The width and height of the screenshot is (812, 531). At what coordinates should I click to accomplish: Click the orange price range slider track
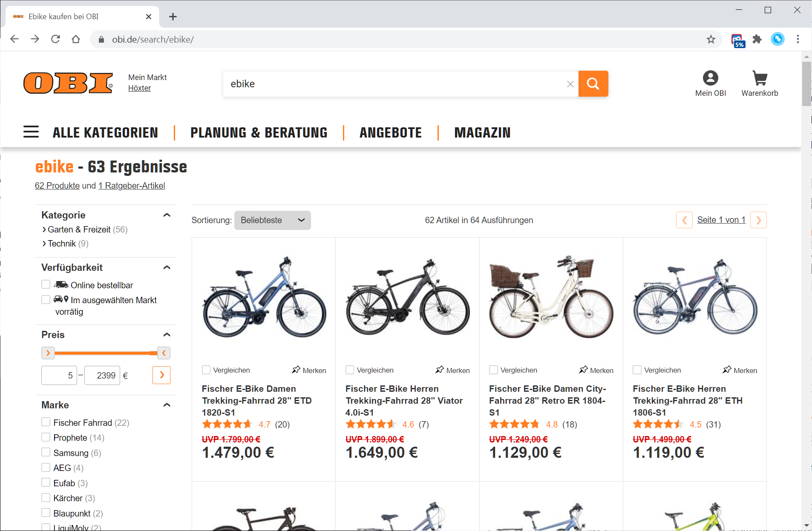tap(102, 353)
